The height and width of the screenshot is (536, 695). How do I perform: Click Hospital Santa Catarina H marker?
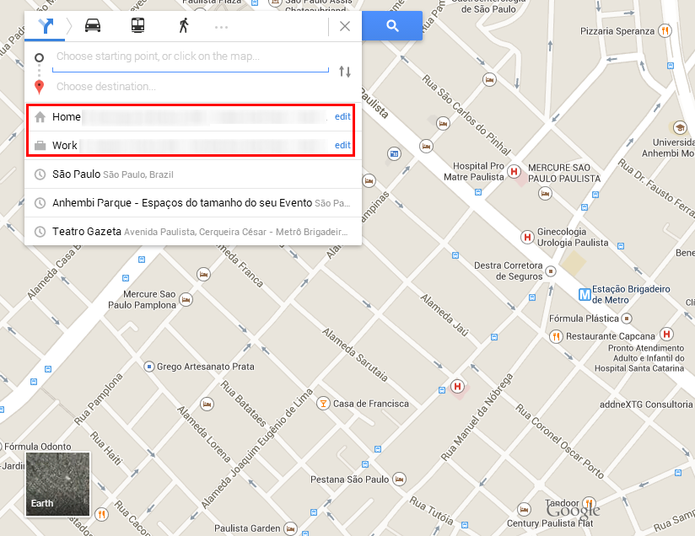667,334
